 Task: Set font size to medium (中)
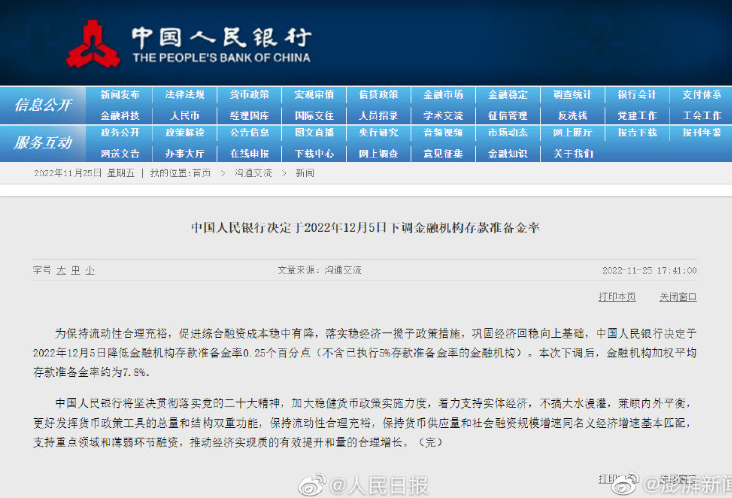[76, 270]
